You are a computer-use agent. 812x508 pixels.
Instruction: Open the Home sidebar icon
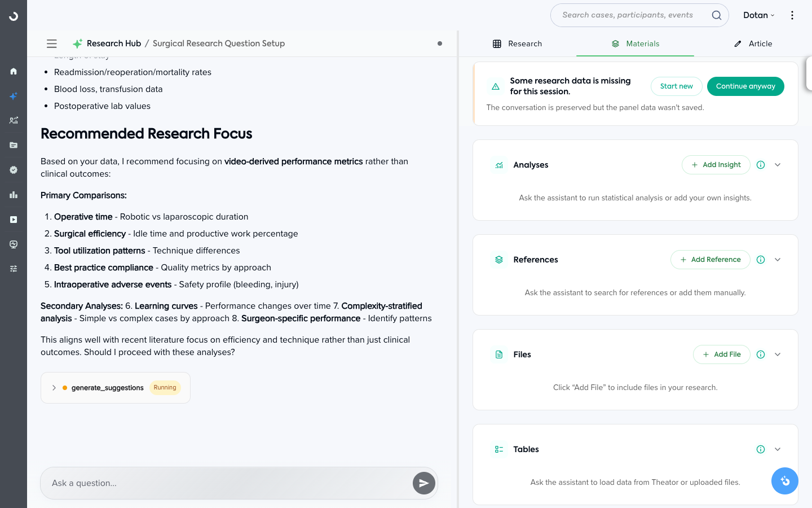pyautogui.click(x=14, y=71)
